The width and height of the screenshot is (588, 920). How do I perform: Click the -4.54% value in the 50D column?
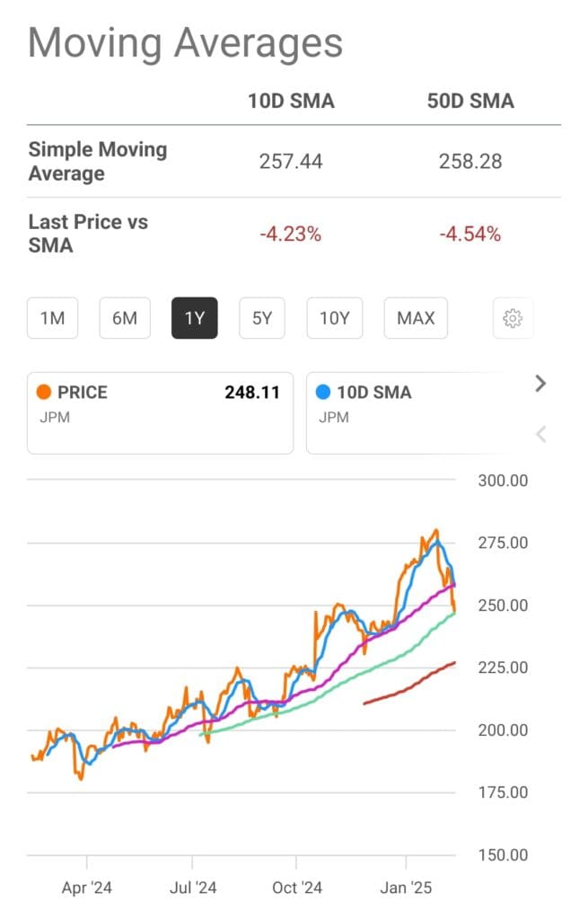(x=469, y=233)
